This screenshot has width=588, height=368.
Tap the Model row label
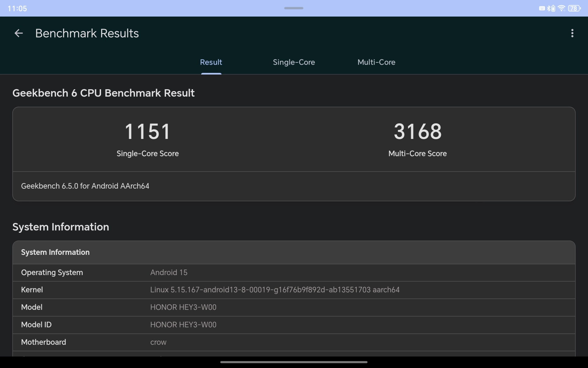coord(32,307)
